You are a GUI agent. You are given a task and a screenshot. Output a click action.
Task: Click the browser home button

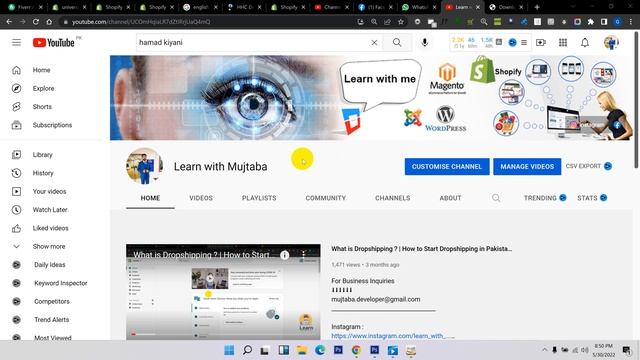pos(49,22)
